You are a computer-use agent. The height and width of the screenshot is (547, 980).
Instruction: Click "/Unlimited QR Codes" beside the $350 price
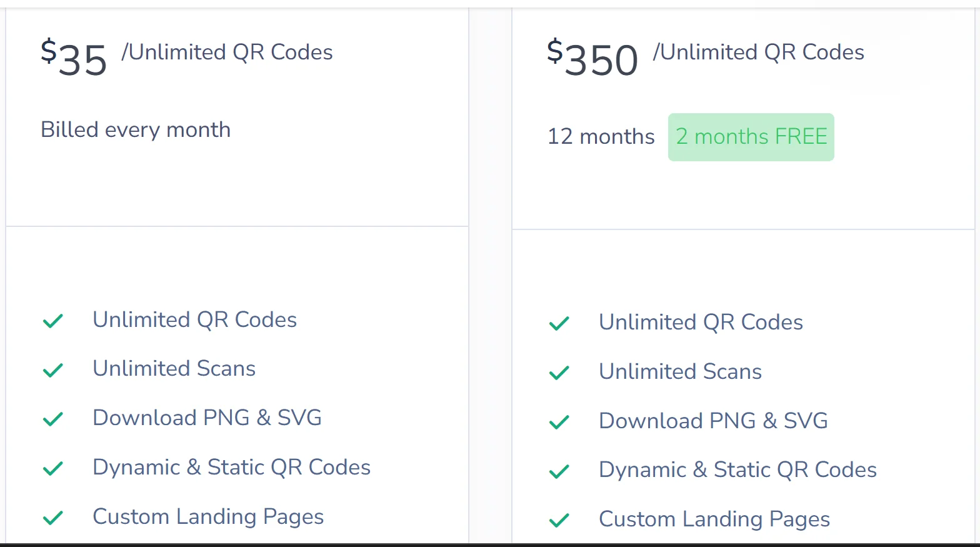758,53
